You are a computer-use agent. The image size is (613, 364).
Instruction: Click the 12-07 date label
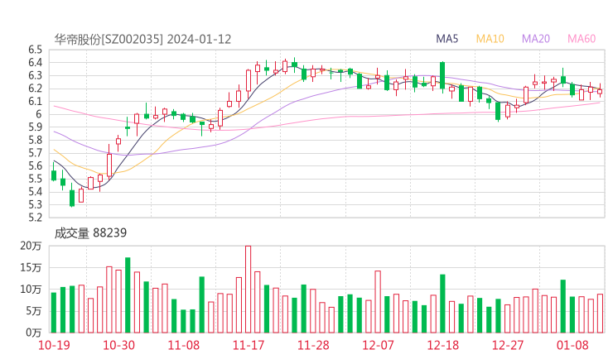pyautogui.click(x=378, y=345)
